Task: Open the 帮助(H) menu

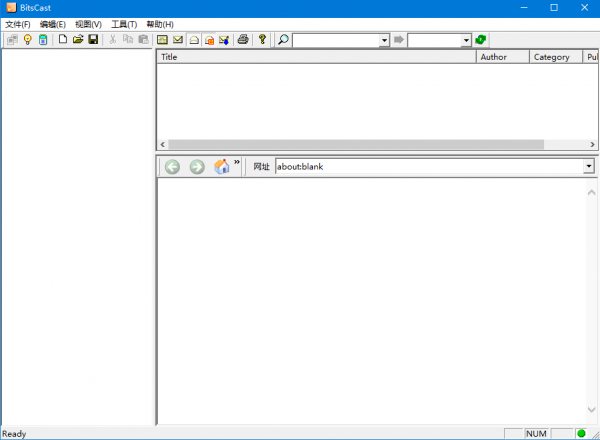Action: (x=160, y=24)
